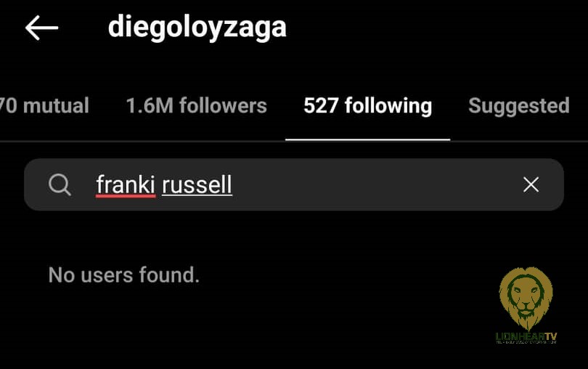
Task: Show the mutual followers tab
Action: 44,105
